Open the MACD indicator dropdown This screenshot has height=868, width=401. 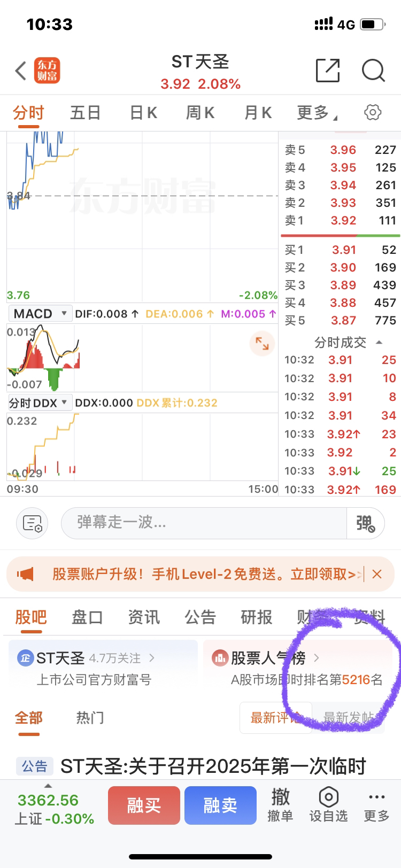click(x=40, y=314)
